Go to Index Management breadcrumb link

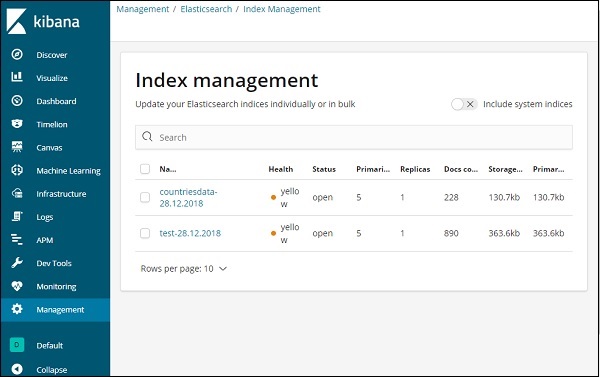[x=282, y=9]
